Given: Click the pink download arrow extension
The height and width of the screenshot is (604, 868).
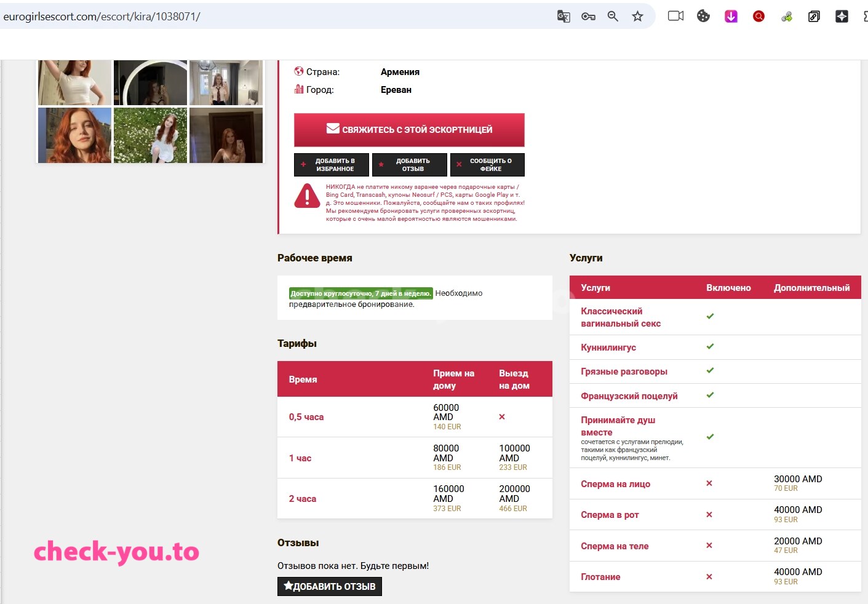Looking at the screenshot, I should pyautogui.click(x=731, y=17).
